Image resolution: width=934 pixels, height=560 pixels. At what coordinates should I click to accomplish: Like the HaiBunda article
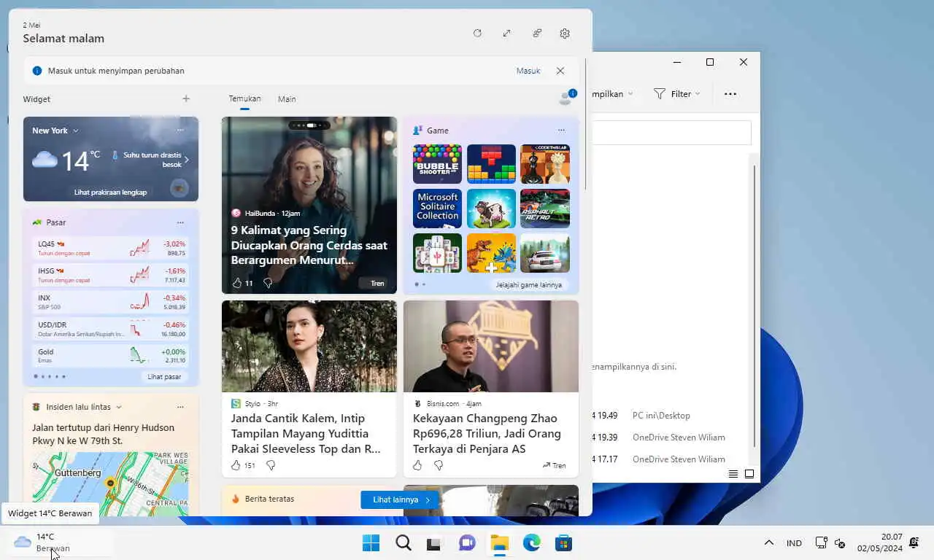coord(236,283)
